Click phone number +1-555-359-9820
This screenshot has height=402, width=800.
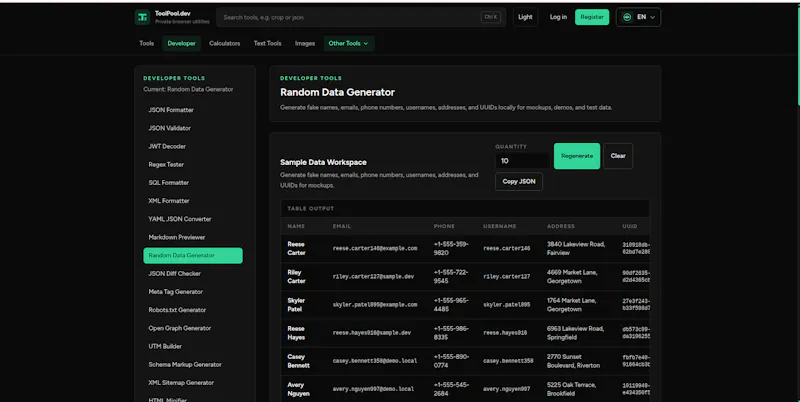click(x=451, y=248)
